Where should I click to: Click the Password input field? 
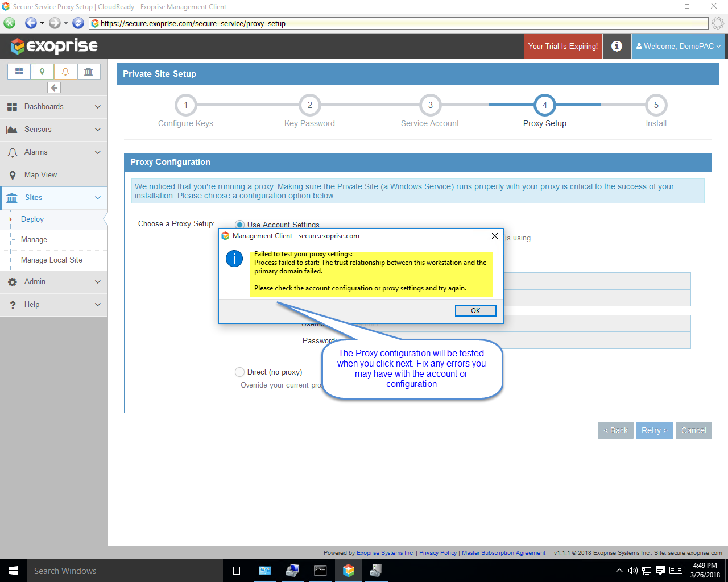518,340
